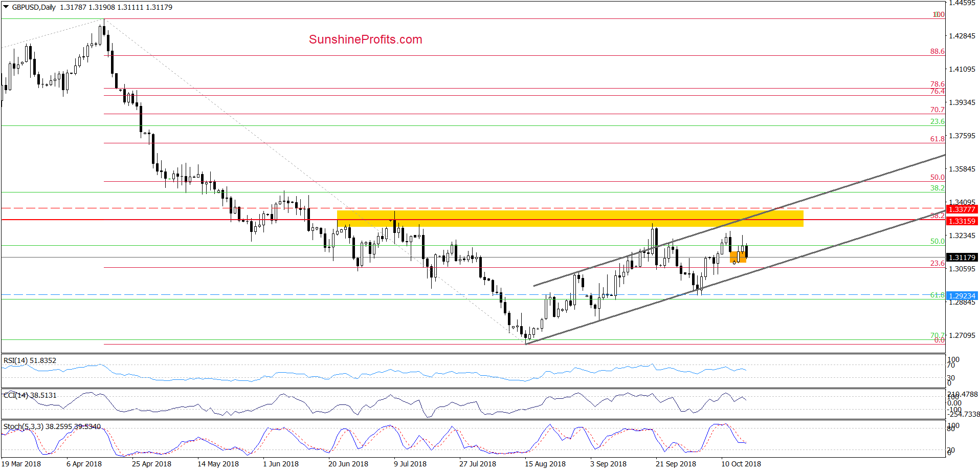
Task: Click the 15 Aug 2018 date label
Action: (545, 464)
